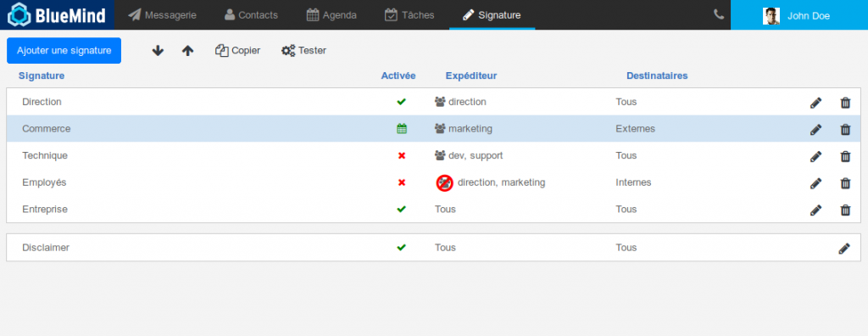The image size is (868, 336).
Task: Delete the Entreprise signature
Action: pyautogui.click(x=845, y=210)
